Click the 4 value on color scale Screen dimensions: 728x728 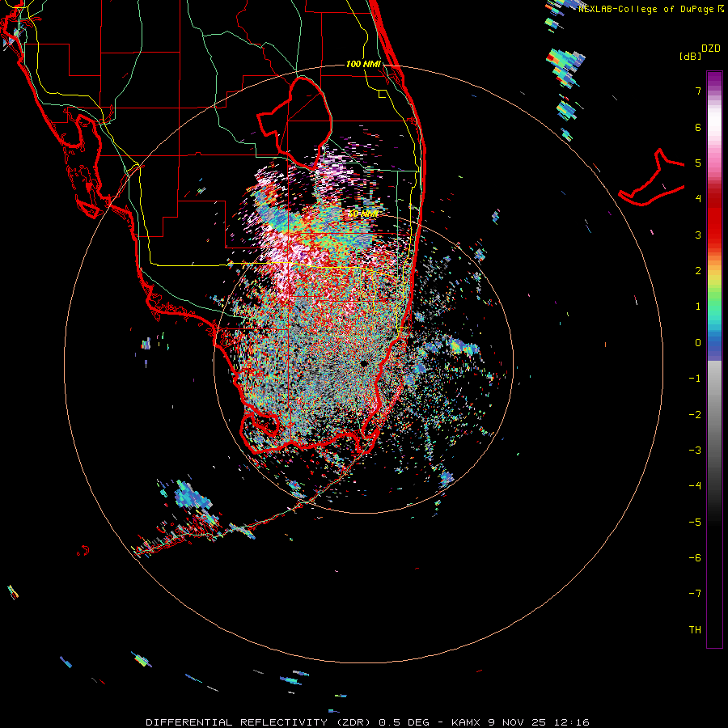tap(698, 199)
